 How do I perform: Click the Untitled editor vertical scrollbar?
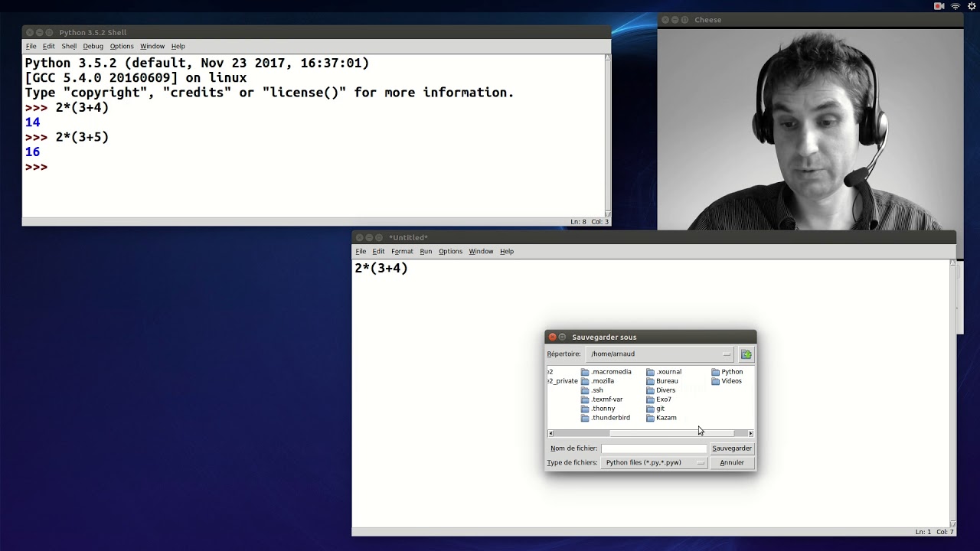click(953, 393)
